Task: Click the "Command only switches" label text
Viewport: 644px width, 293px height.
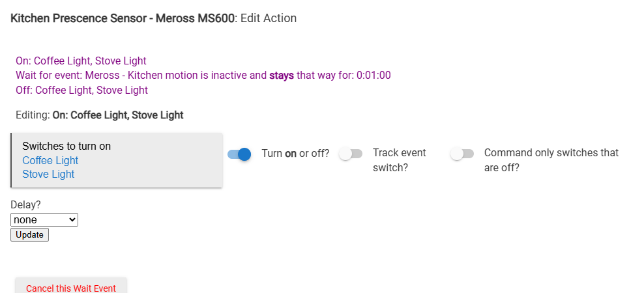Action: (x=551, y=160)
